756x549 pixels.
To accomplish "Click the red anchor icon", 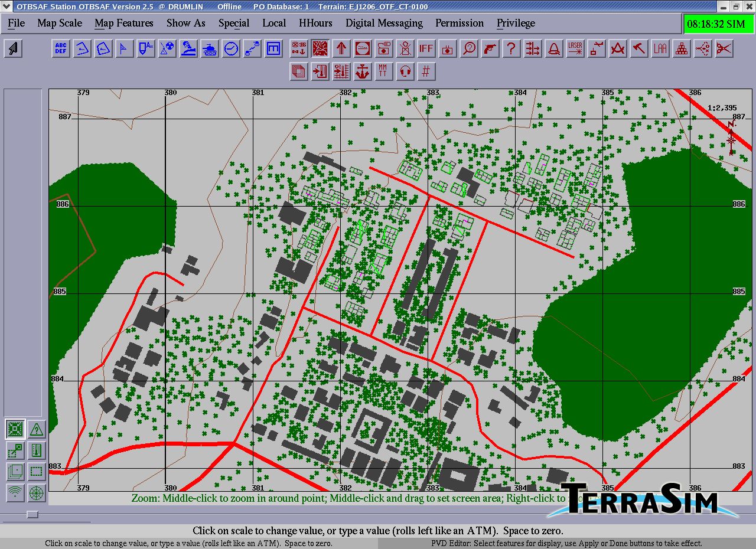I will (363, 71).
